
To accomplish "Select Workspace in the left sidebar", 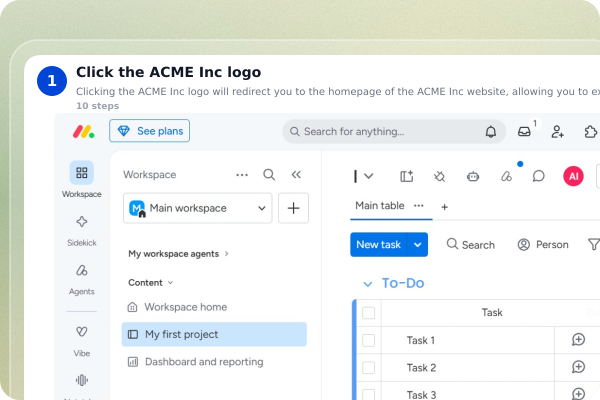I will point(82,179).
